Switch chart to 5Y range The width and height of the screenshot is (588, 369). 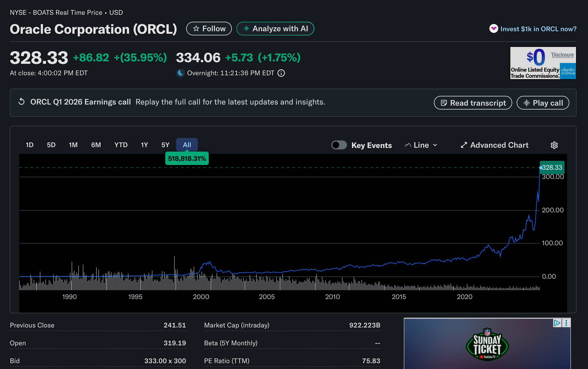click(165, 145)
